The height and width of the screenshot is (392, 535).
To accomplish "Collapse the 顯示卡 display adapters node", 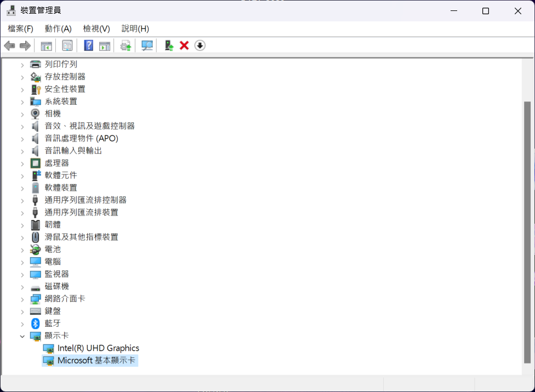I will (x=22, y=336).
